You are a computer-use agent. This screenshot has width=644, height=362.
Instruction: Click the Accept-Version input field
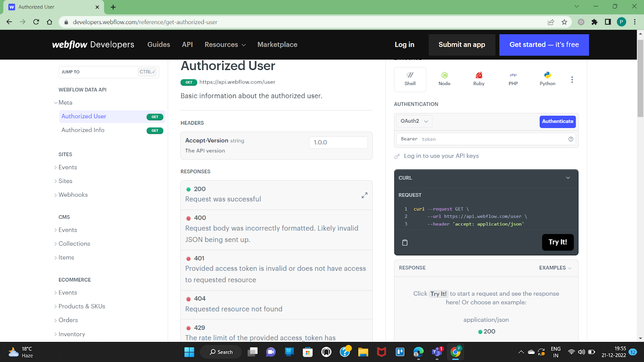tap(338, 142)
